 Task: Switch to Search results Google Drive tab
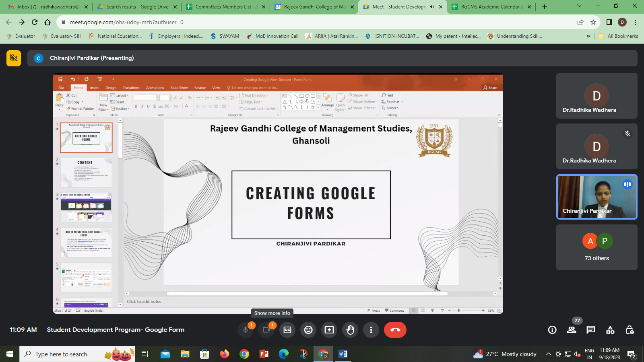pyautogui.click(x=137, y=7)
